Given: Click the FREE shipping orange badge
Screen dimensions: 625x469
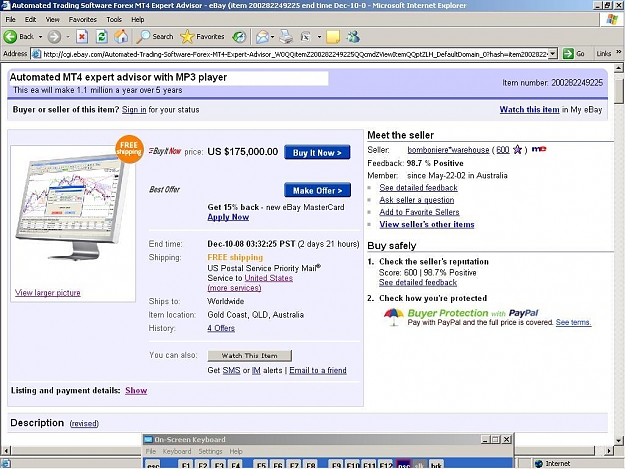Looking at the screenshot, I should 129,149.
